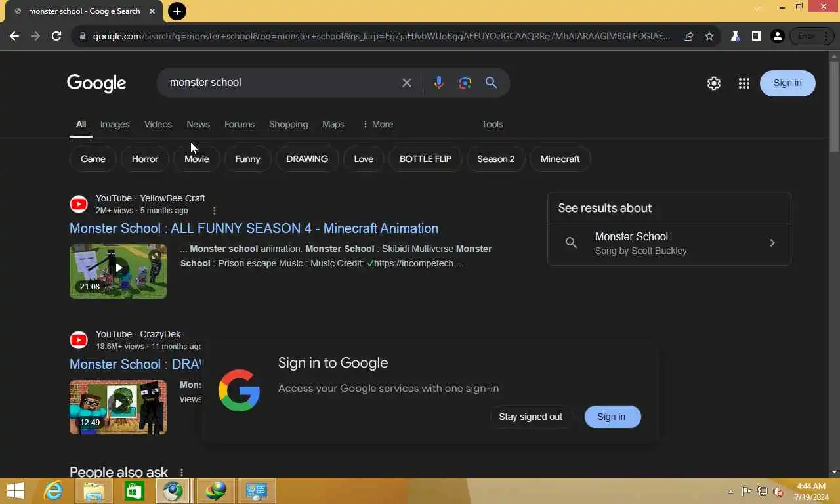The height and width of the screenshot is (504, 840).
Task: Click Sign in on the popup
Action: pos(612,417)
